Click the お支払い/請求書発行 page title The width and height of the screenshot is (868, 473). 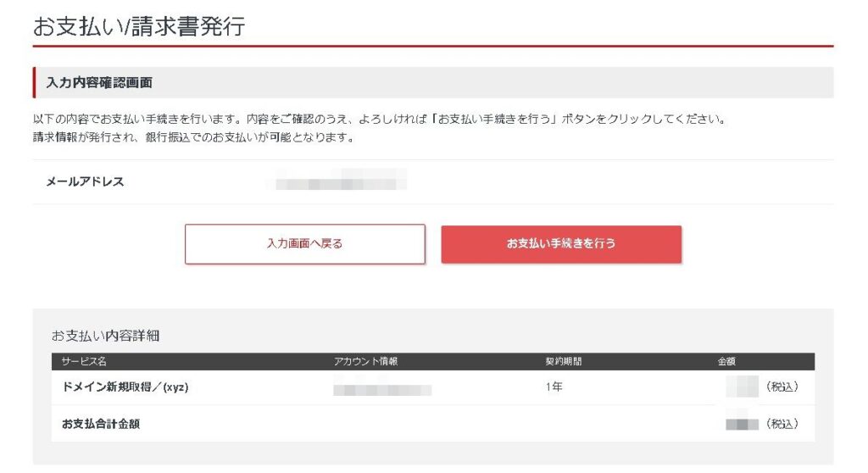(139, 26)
